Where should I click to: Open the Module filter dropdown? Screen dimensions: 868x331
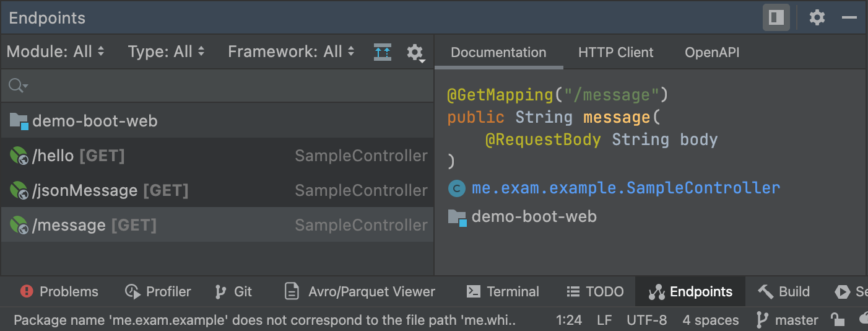click(55, 51)
